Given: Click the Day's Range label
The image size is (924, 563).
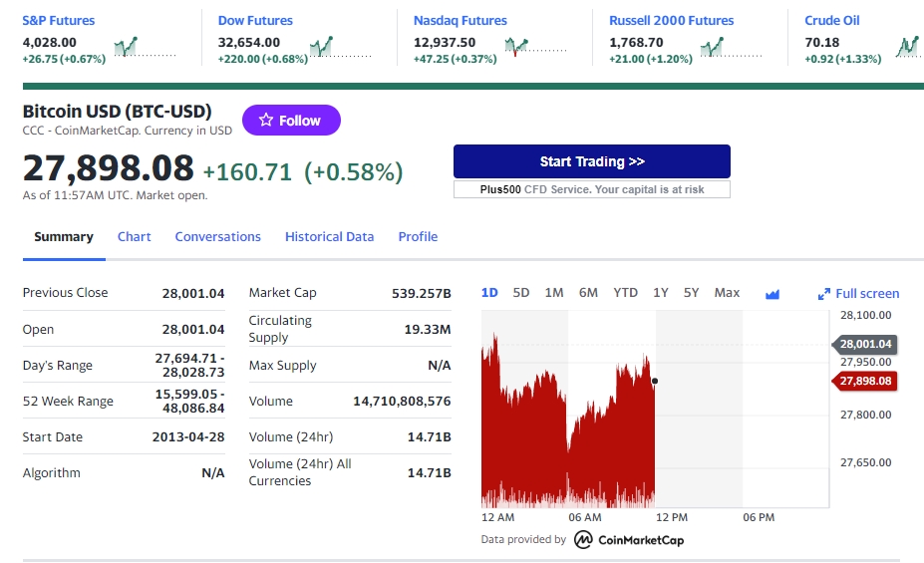Looking at the screenshot, I should [57, 365].
